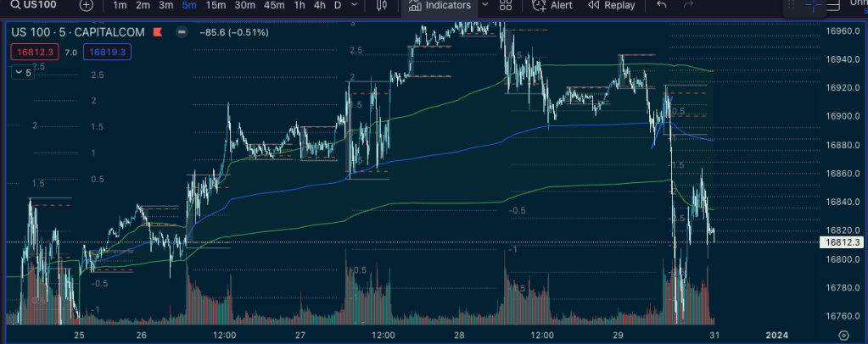Click the red flag next to CAPITALCOM

coord(156,33)
